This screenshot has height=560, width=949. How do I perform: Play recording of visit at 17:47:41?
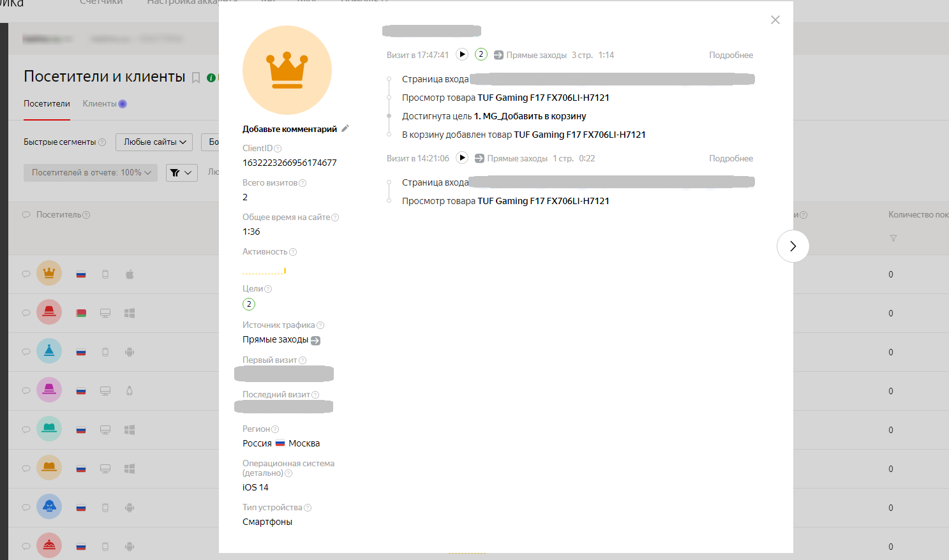point(462,54)
